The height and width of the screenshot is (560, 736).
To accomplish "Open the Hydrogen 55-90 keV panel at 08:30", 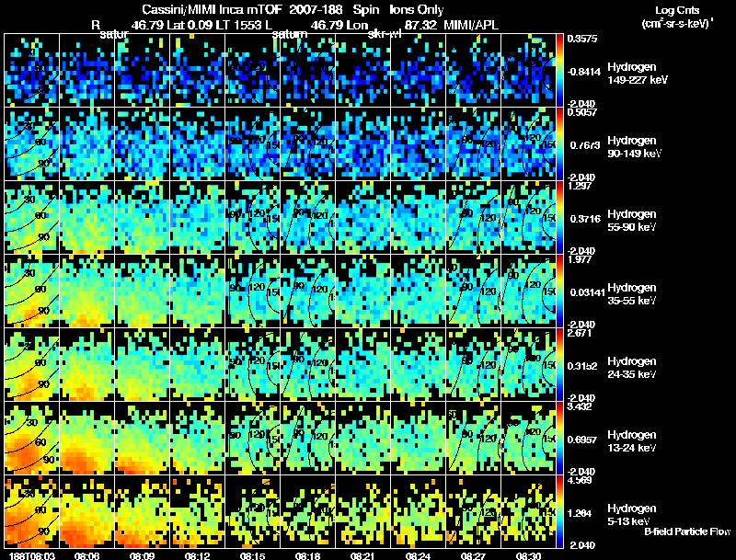I will (528, 217).
